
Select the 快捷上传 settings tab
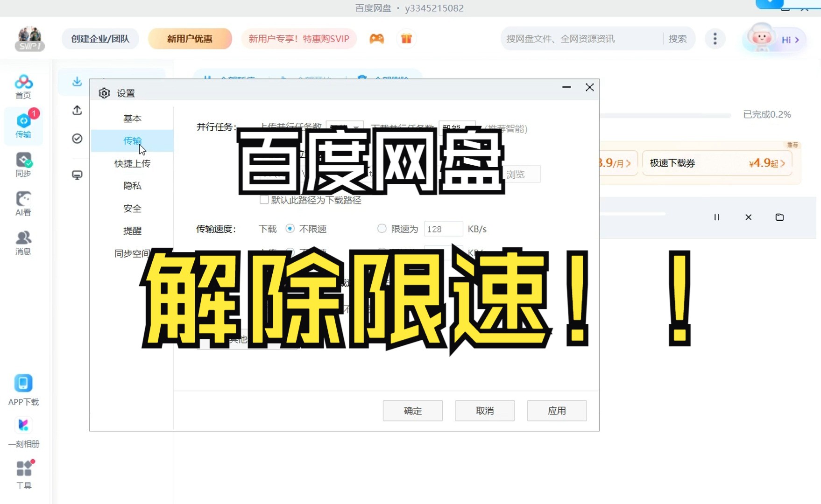[x=132, y=163]
